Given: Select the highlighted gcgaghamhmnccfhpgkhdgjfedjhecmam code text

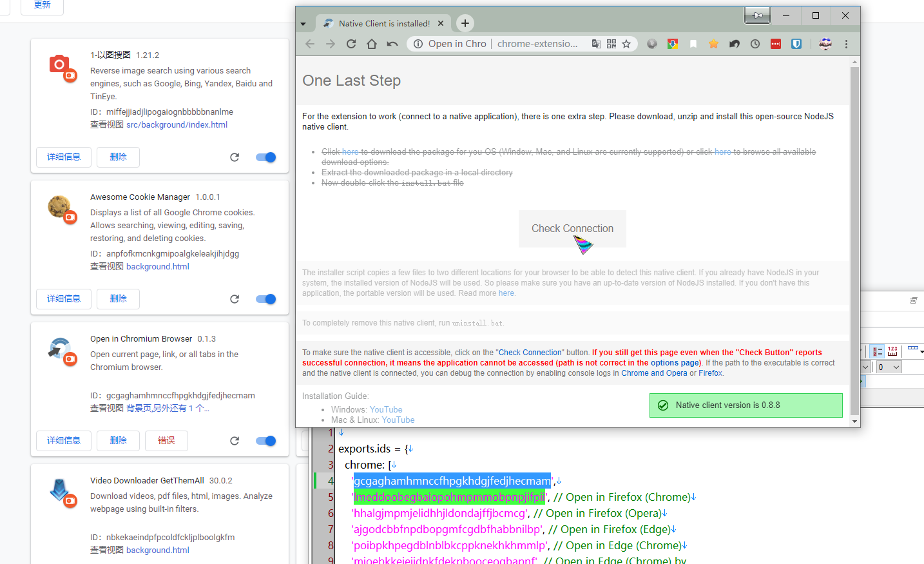Looking at the screenshot, I should coord(452,481).
